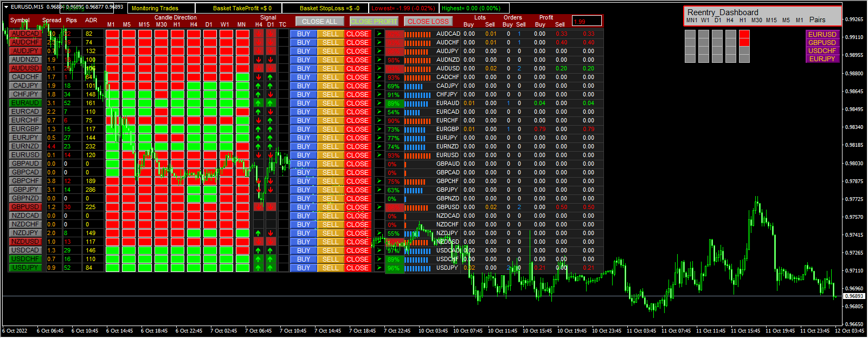Click the 0.96893 current price marker

pyautogui.click(x=854, y=296)
